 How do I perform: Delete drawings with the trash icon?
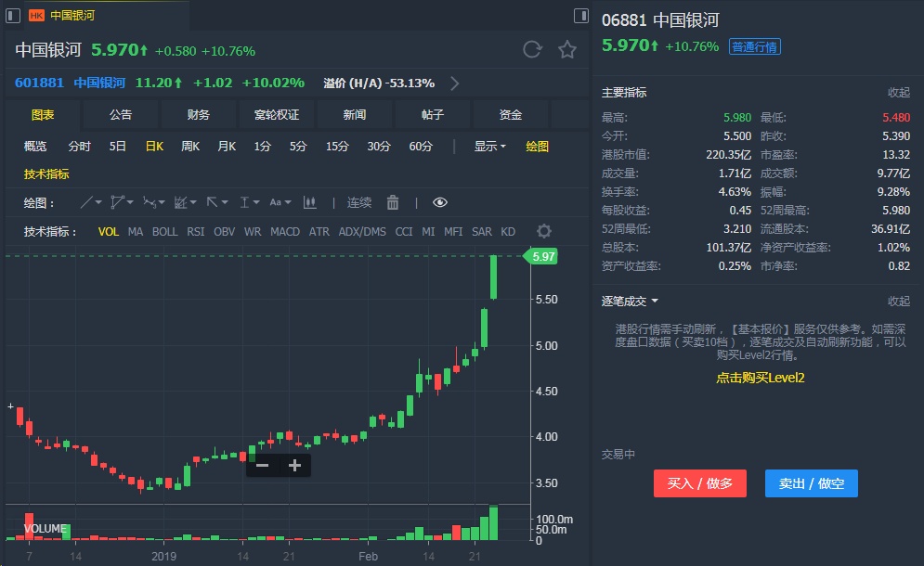click(x=393, y=202)
